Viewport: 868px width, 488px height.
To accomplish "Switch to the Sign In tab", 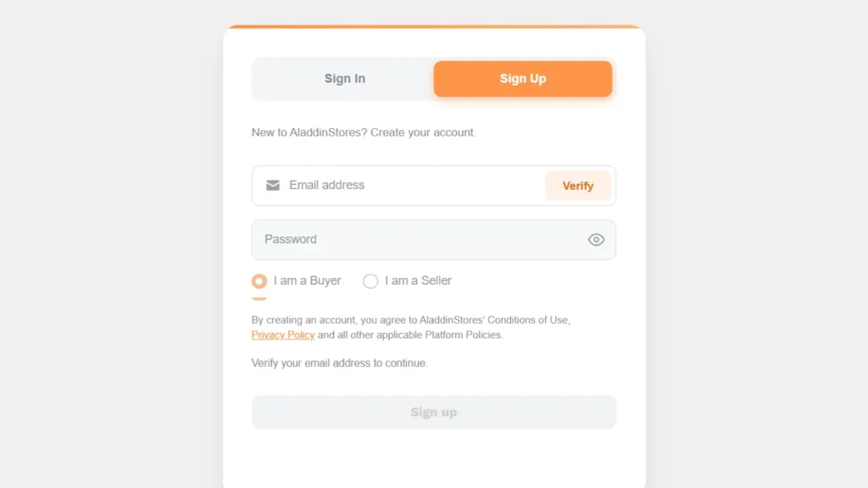I will tap(344, 79).
